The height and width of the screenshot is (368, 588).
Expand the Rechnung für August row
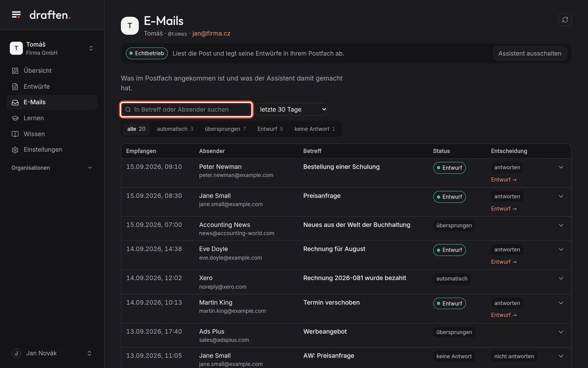click(x=561, y=250)
